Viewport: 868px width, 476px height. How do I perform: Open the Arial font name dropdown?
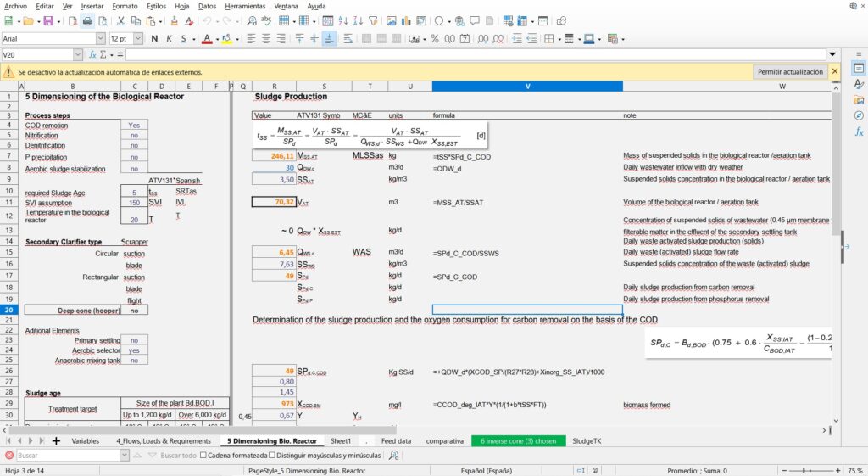[101, 39]
